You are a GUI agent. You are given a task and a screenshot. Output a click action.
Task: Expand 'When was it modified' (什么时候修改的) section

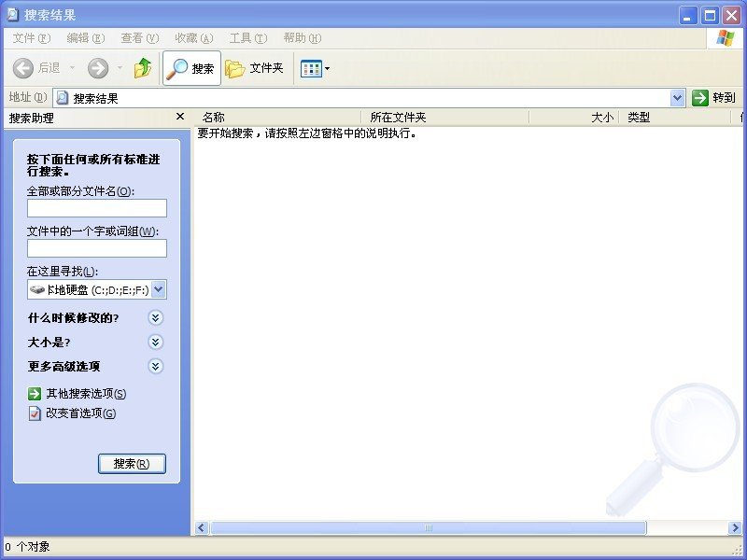(x=156, y=317)
